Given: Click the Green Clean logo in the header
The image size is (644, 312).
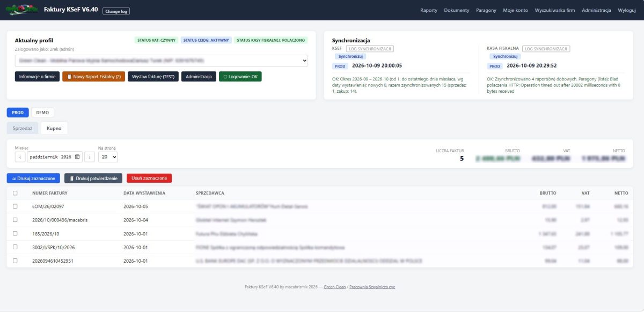Looking at the screenshot, I should [x=21, y=10].
